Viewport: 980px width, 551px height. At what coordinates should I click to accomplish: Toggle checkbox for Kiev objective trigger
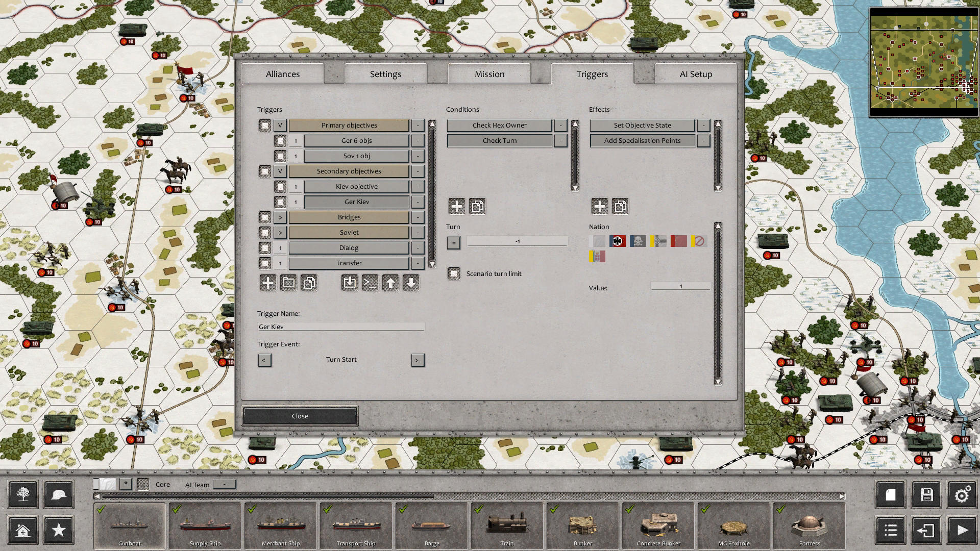(x=280, y=186)
